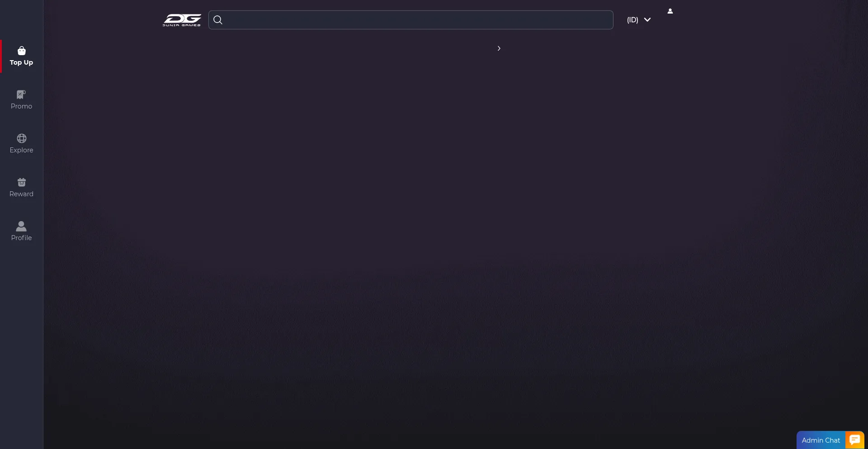Click the 'Dunia Games' wordmark under logo

click(x=182, y=25)
